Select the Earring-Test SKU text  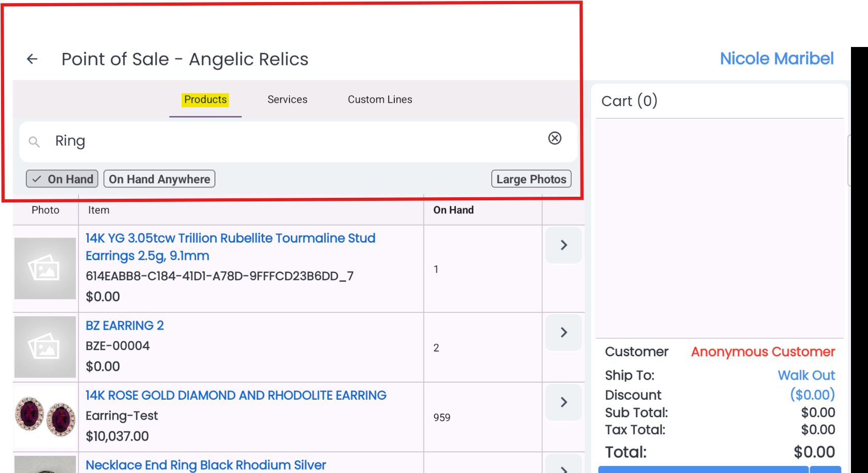pos(122,416)
